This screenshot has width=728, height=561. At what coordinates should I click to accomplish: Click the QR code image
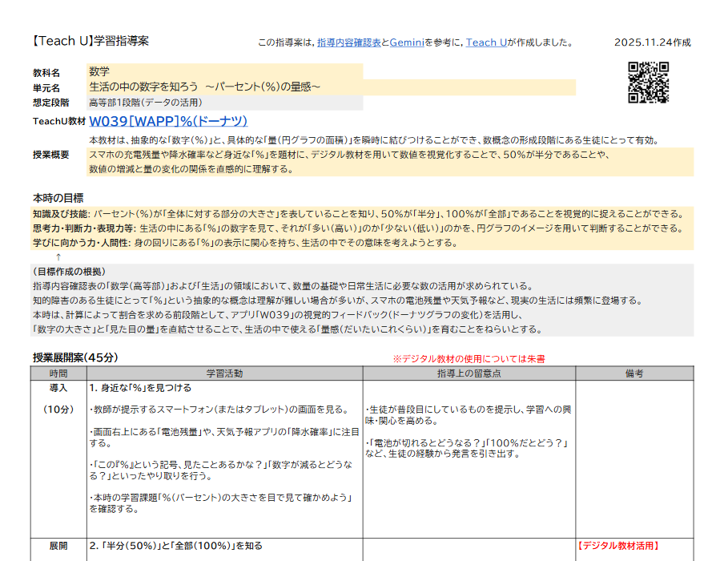(x=648, y=83)
